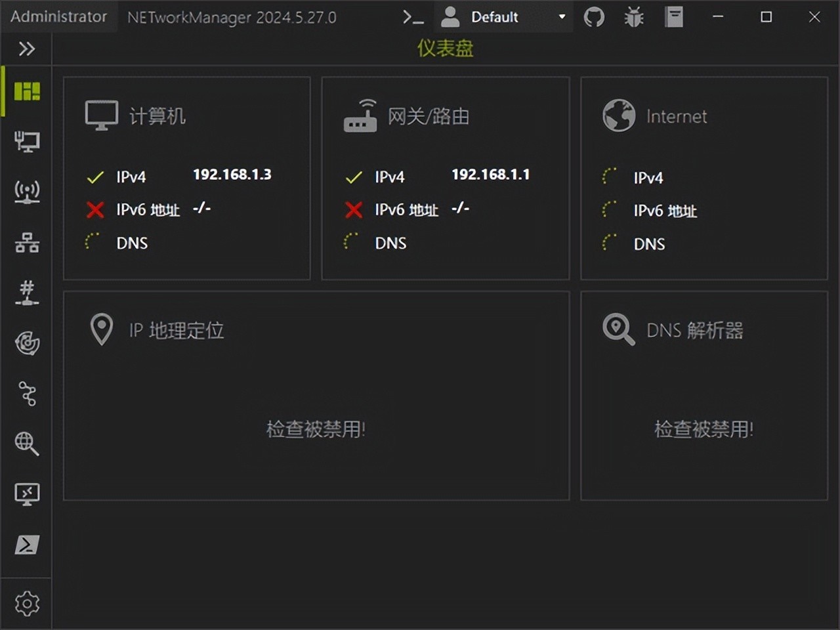Open the Port Scanner hash icon
Image resolution: width=840 pixels, height=630 pixels.
pyautogui.click(x=27, y=292)
